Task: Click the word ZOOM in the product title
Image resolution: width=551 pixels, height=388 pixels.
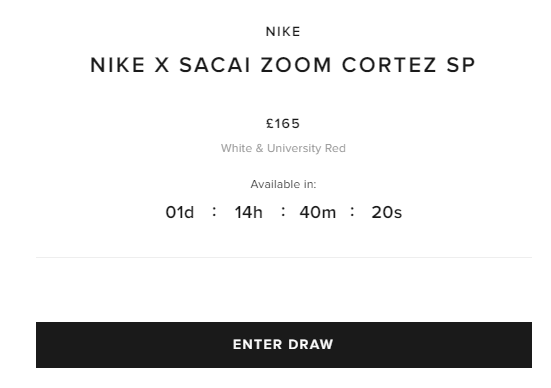Action: 296,65
